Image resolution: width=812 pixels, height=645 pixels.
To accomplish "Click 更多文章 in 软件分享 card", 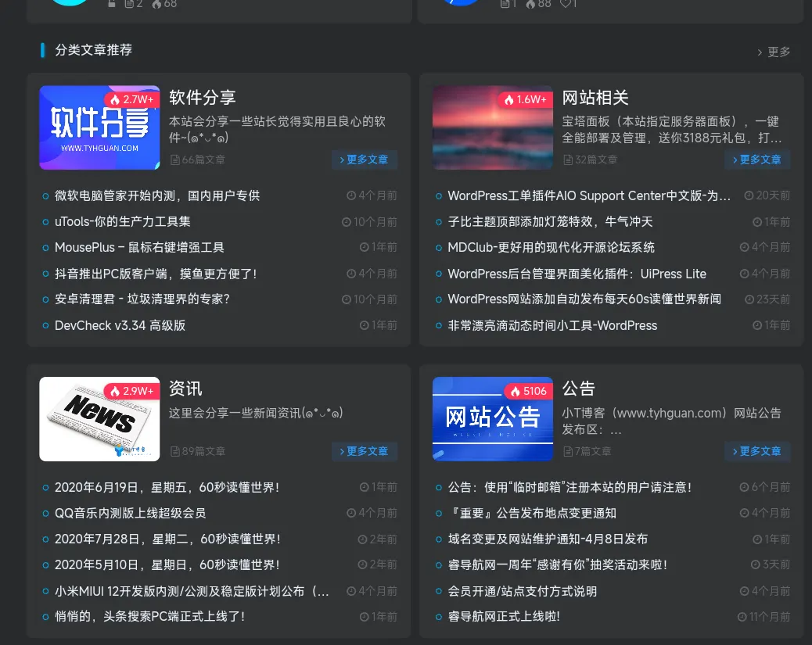I will tap(364, 159).
